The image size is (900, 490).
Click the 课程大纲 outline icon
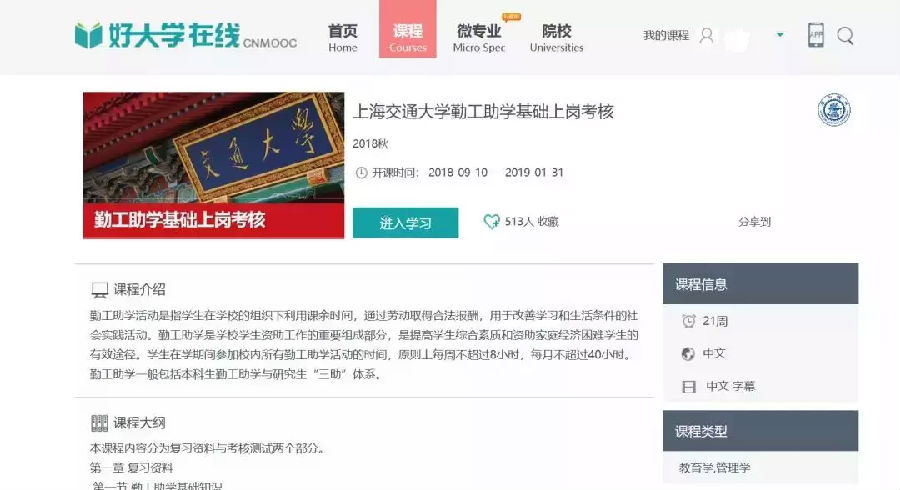coord(99,423)
